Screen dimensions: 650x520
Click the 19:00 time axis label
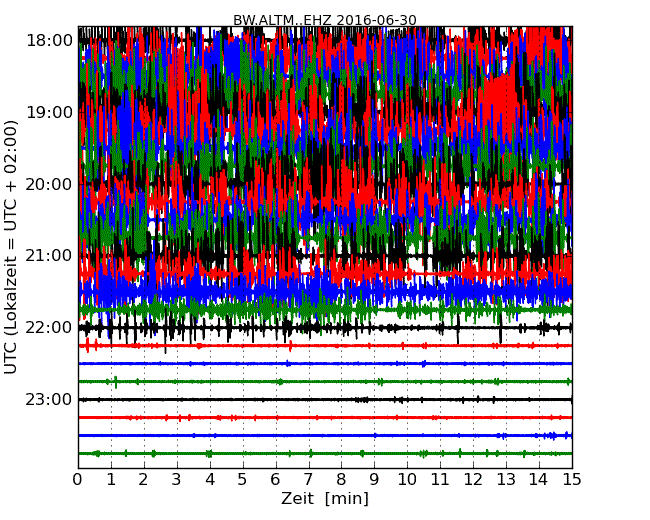pos(49,112)
